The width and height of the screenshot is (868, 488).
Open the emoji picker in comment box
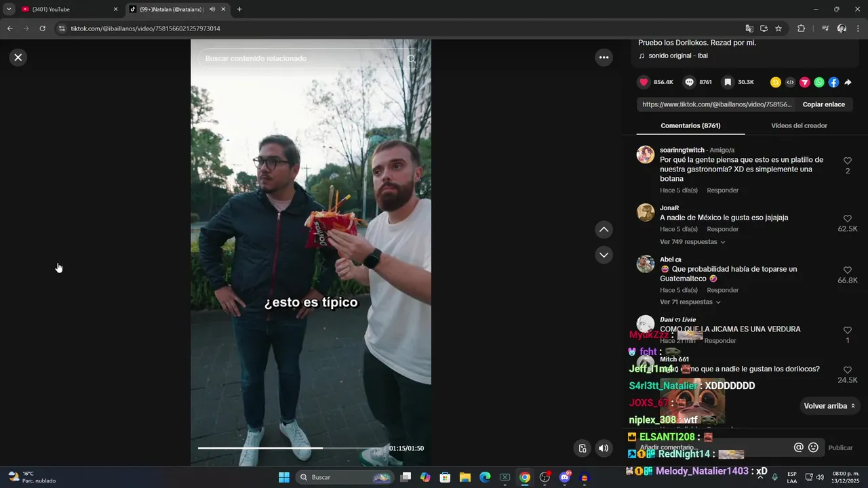(813, 447)
